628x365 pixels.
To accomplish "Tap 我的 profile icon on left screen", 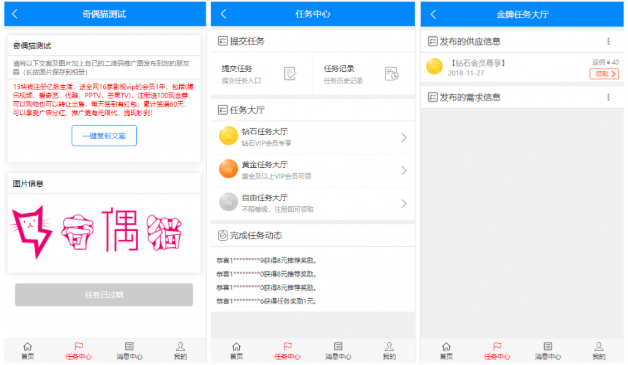I will [180, 346].
